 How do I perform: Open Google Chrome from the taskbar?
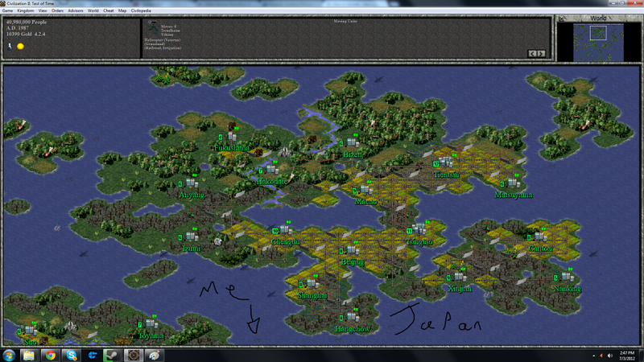point(51,356)
